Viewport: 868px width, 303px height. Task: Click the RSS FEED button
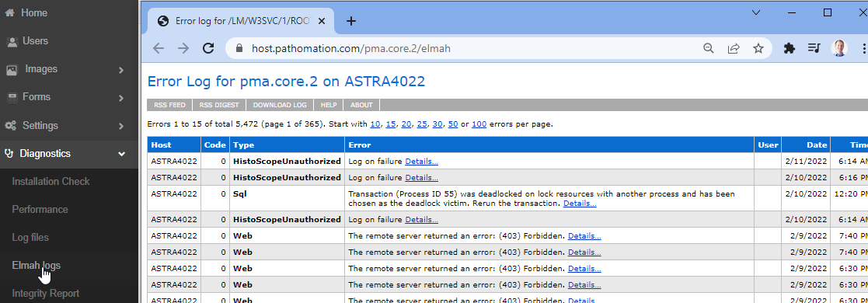(169, 105)
